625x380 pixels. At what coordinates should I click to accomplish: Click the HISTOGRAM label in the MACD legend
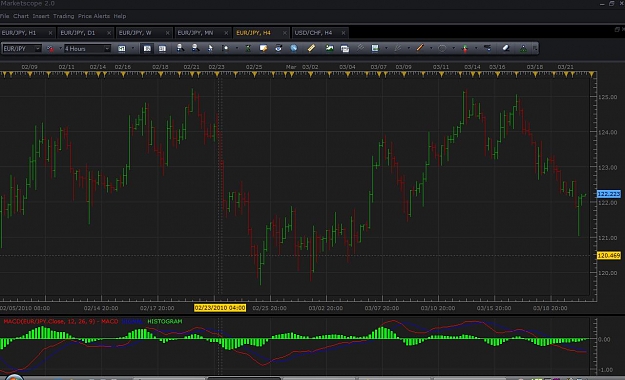click(x=165, y=321)
